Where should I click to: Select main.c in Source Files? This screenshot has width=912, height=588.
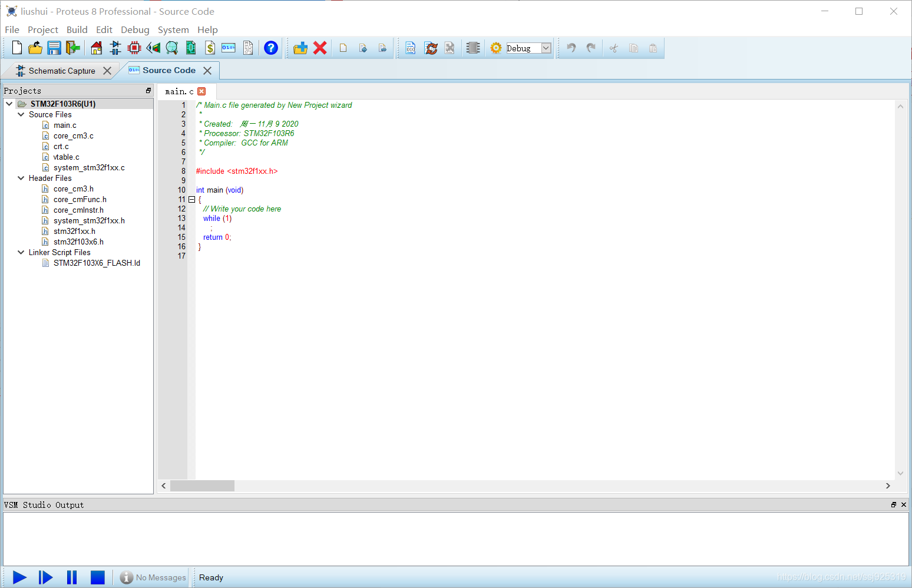(x=65, y=125)
